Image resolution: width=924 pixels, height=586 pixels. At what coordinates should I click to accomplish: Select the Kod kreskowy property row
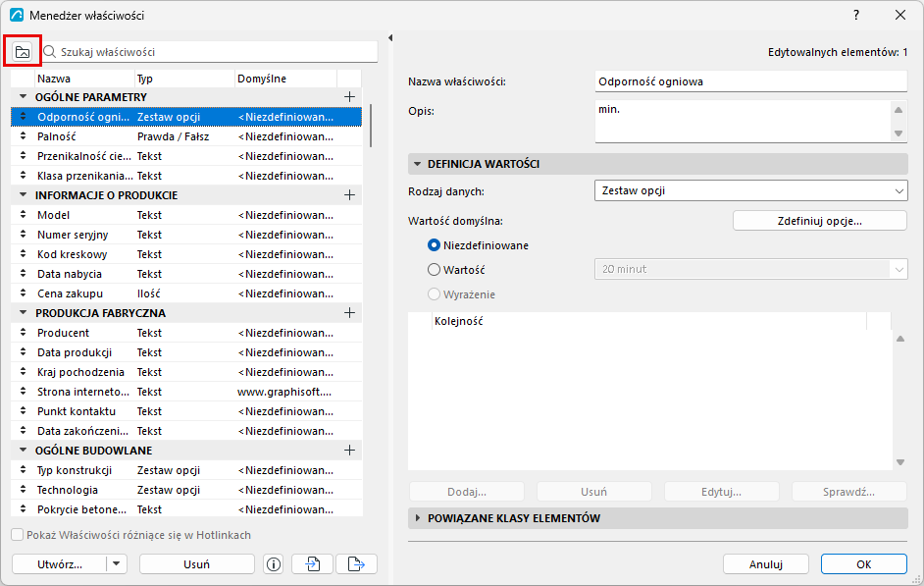[x=186, y=254]
